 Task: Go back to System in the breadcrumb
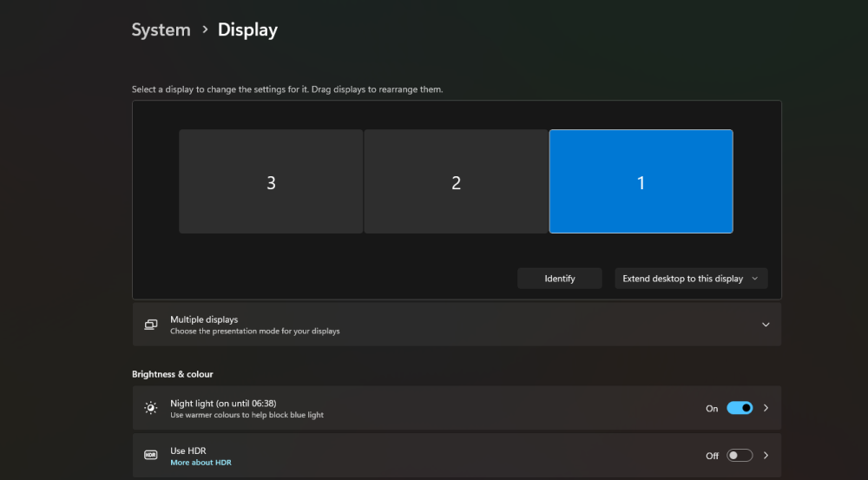[161, 30]
